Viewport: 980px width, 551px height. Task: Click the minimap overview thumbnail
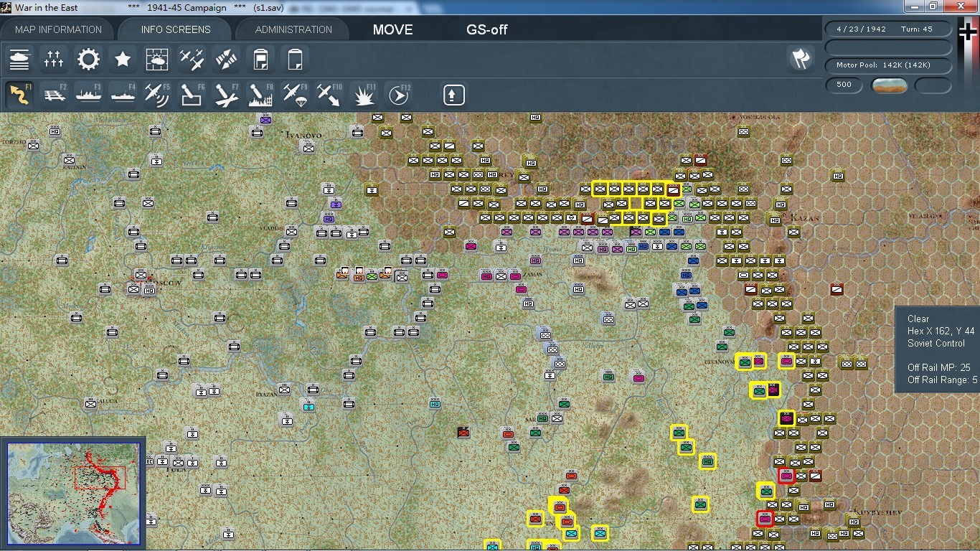click(x=73, y=494)
